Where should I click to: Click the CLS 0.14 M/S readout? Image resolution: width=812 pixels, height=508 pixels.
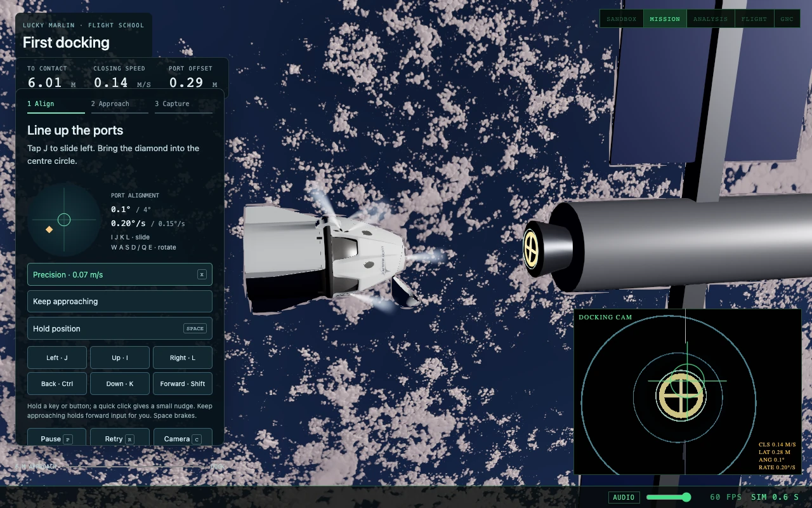(777, 445)
